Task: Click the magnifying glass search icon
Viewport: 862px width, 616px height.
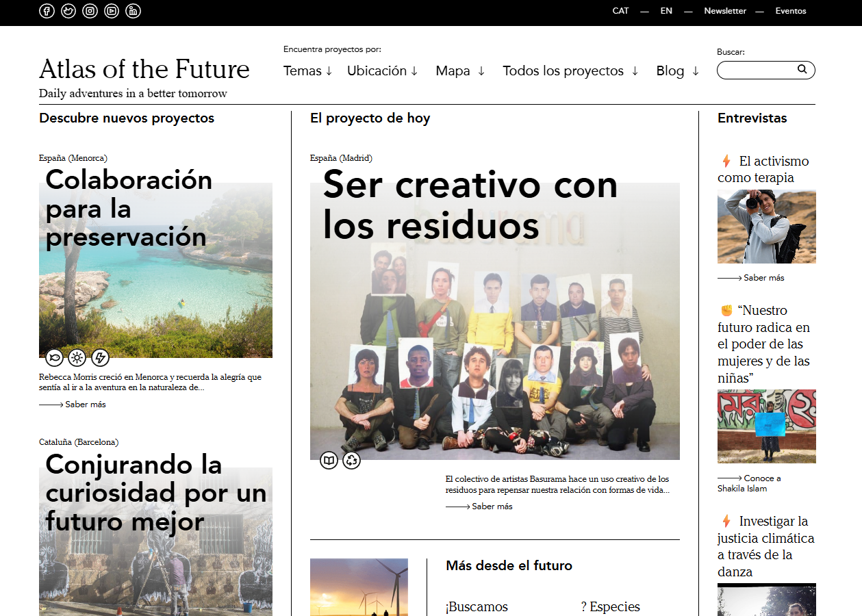Action: click(x=802, y=69)
